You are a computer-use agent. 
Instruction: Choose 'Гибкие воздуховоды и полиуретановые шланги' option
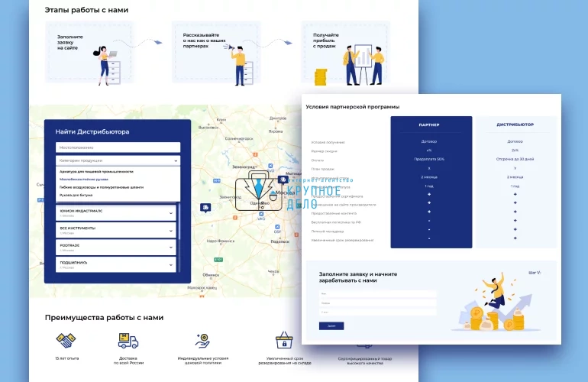pos(102,187)
